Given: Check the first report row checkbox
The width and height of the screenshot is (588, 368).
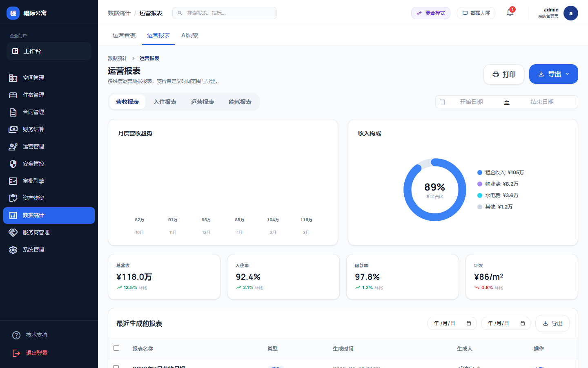Looking at the screenshot, I should point(116,367).
